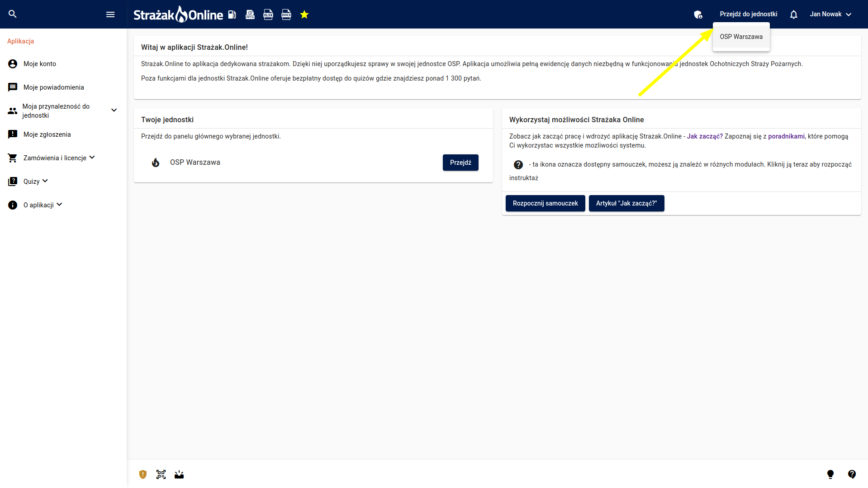
Task: Click the PPTX file icon
Action: (x=250, y=14)
